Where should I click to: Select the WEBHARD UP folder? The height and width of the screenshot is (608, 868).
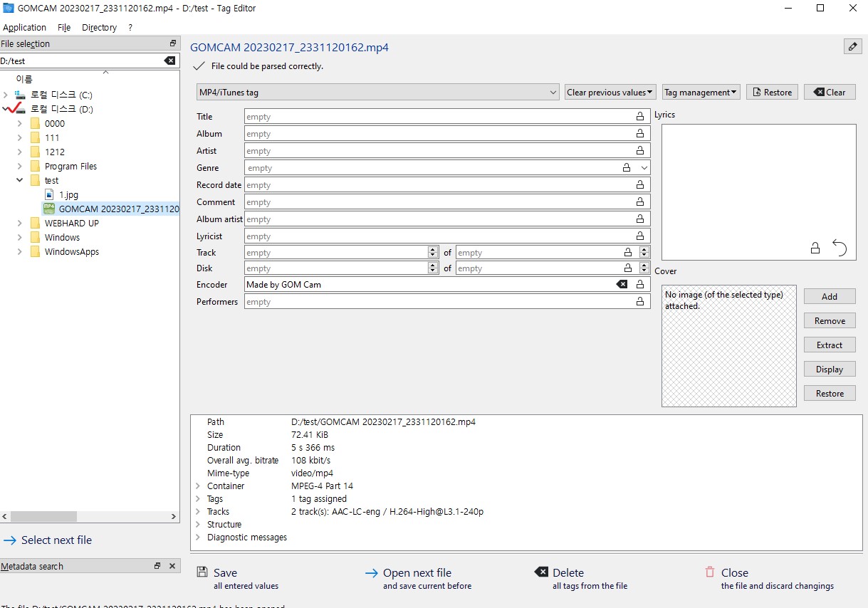pyautogui.click(x=71, y=223)
